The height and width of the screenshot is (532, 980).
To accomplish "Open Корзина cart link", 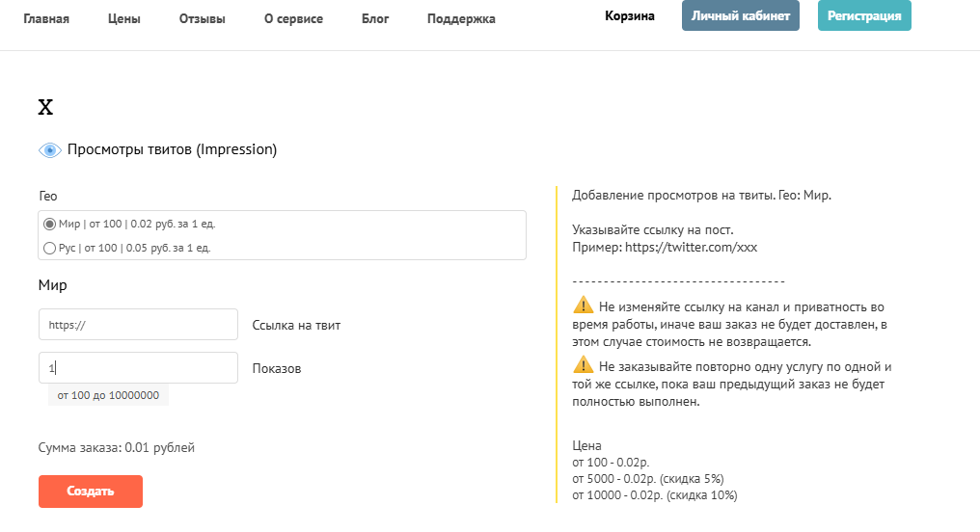I will [x=629, y=15].
